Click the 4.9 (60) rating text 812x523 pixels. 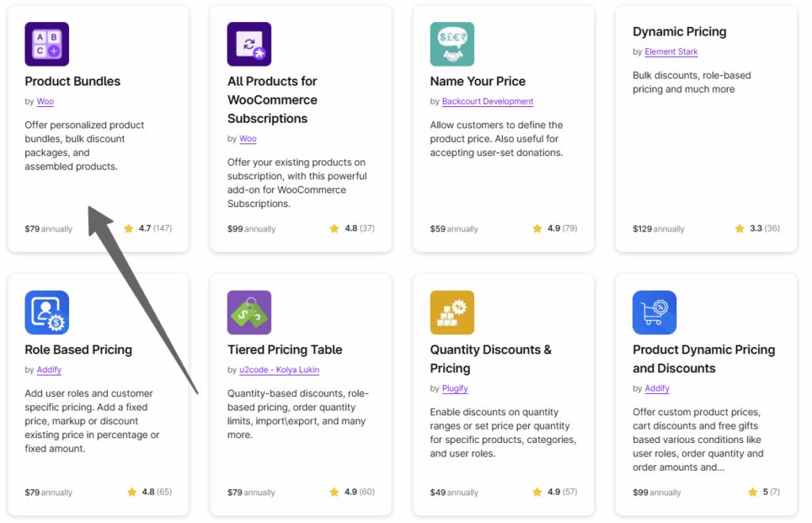click(359, 491)
